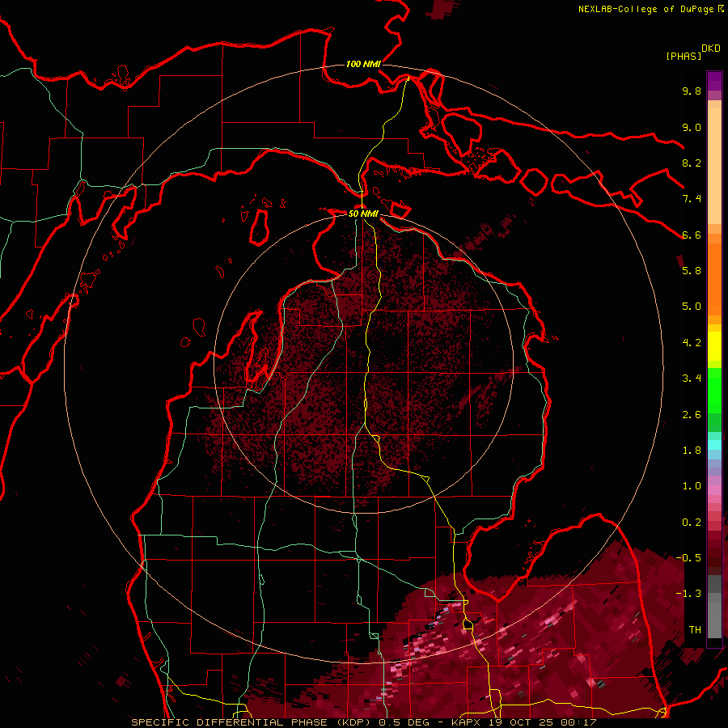This screenshot has height=728, width=728.
Task: Select the 50 NMI range ring label
Action: (363, 214)
